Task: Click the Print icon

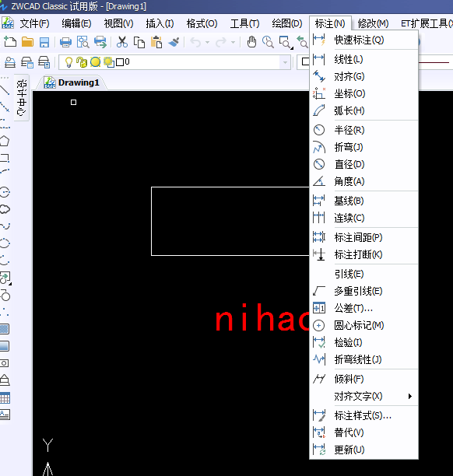Action: (x=65, y=42)
